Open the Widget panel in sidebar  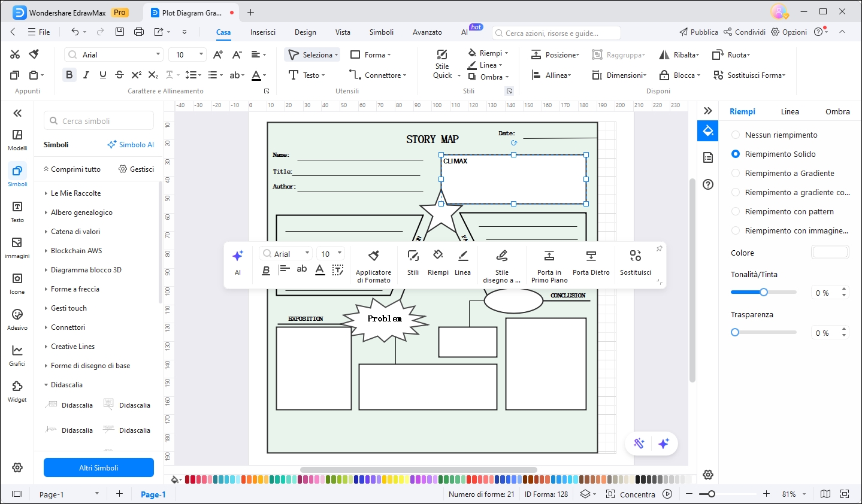(x=17, y=390)
